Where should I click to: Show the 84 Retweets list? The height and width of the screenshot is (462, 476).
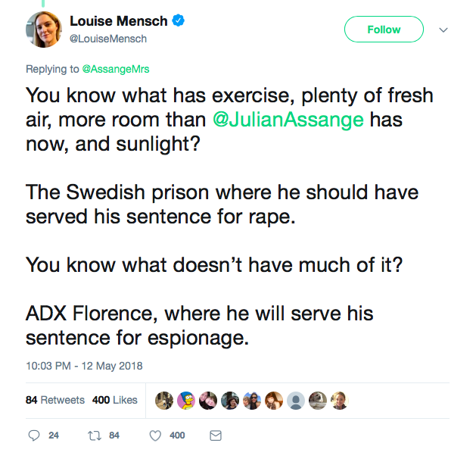[x=55, y=400]
